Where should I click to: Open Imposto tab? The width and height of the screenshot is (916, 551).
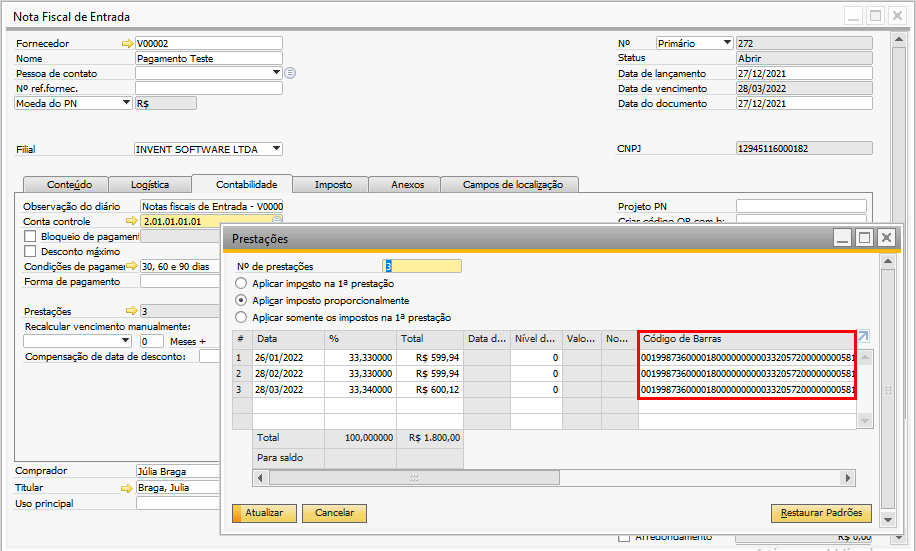tap(331, 185)
